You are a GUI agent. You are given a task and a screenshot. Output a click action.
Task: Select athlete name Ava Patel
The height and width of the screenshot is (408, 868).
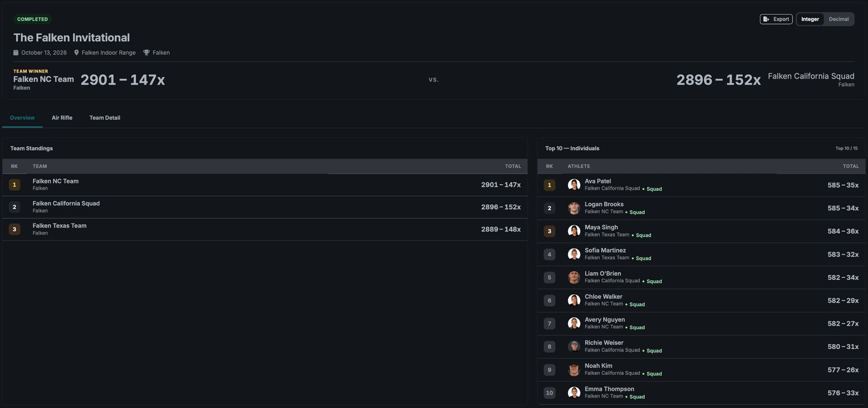(598, 181)
